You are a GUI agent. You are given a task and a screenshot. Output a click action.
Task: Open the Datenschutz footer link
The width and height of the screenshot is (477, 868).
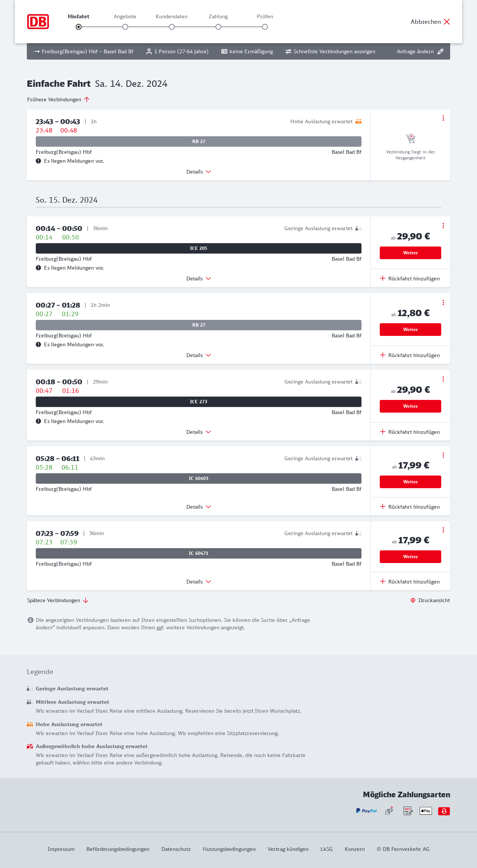point(176,849)
